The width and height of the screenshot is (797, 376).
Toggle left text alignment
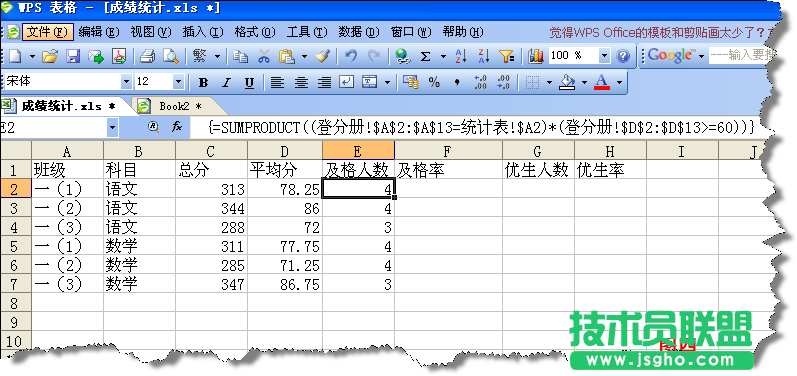click(277, 82)
